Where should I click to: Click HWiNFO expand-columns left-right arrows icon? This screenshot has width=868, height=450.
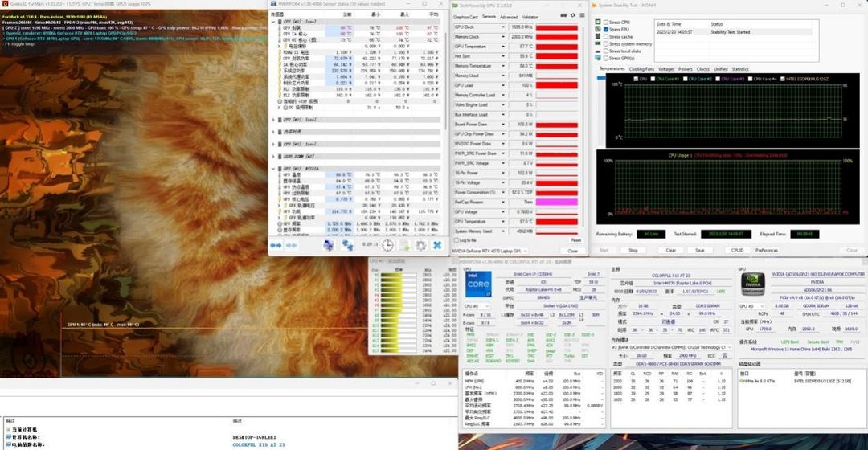click(275, 244)
